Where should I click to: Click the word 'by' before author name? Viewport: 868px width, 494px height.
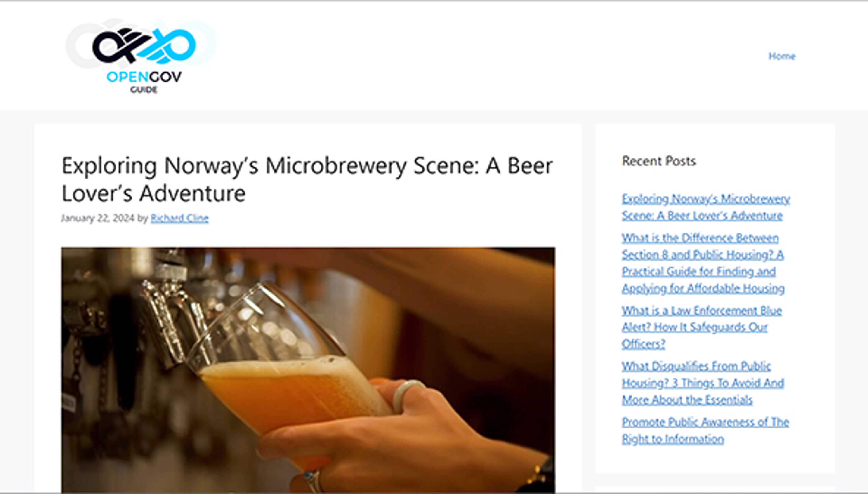pyautogui.click(x=142, y=218)
